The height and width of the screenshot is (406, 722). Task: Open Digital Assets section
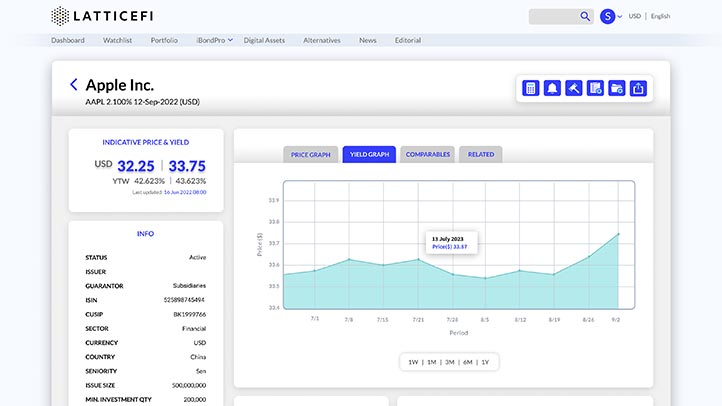pos(264,40)
